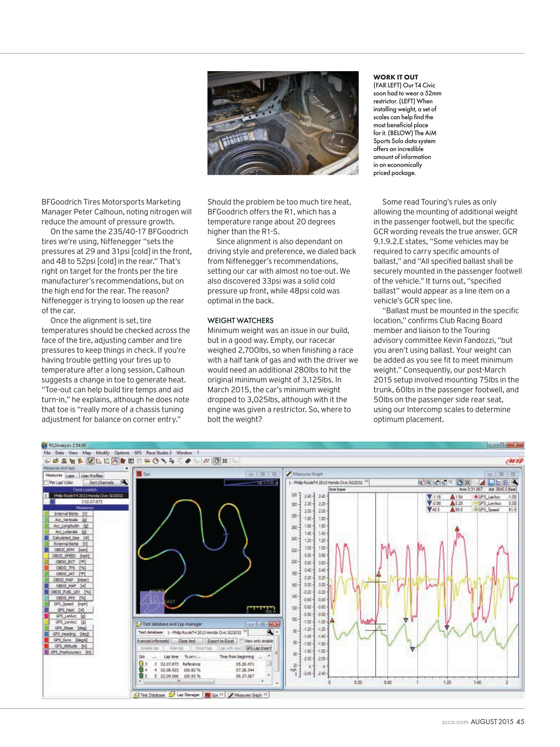Image resolution: width=560 pixels, height=747 pixels.
Task: Click the yellow OBDII_SPEED color swatch
Action: [x=46, y=556]
